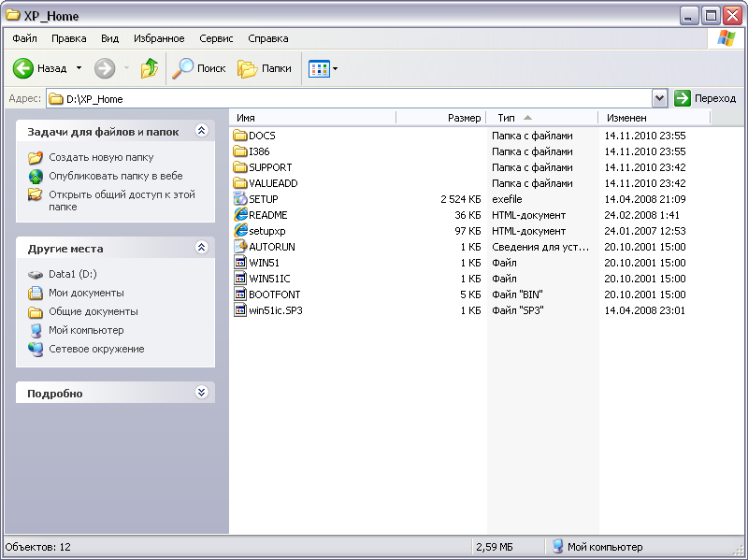Open the Вид menu
The height and width of the screenshot is (560, 748).
pos(109,38)
